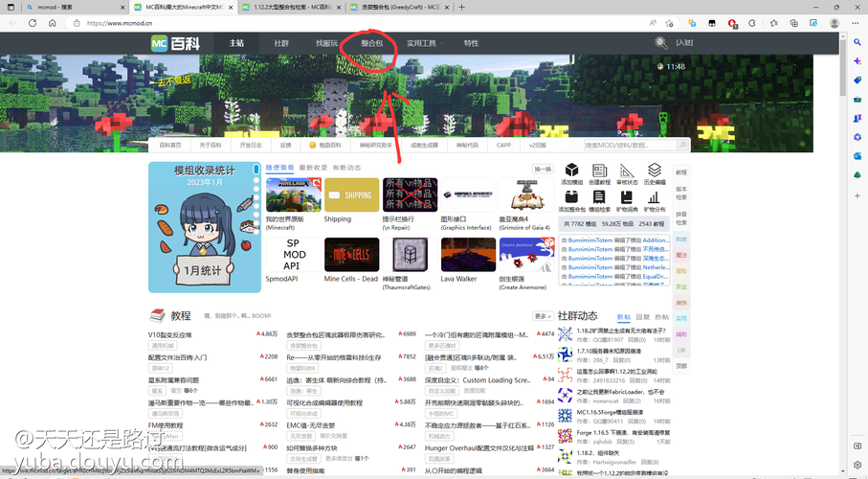Click the 科技 category in side rail

coord(681,239)
